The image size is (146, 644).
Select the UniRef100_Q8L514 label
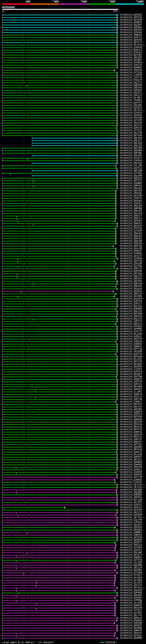(131, 163)
